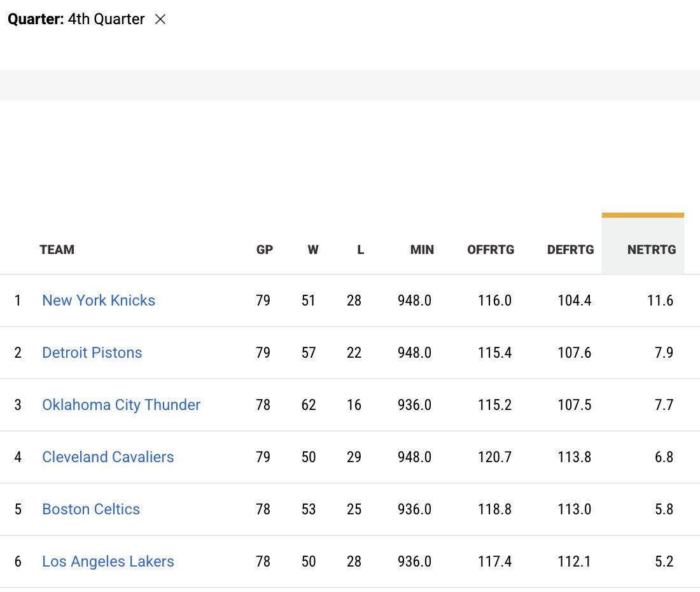Screen dimensions: 700x592
Task: Select Celtics losses value 25
Action: pyautogui.click(x=354, y=509)
